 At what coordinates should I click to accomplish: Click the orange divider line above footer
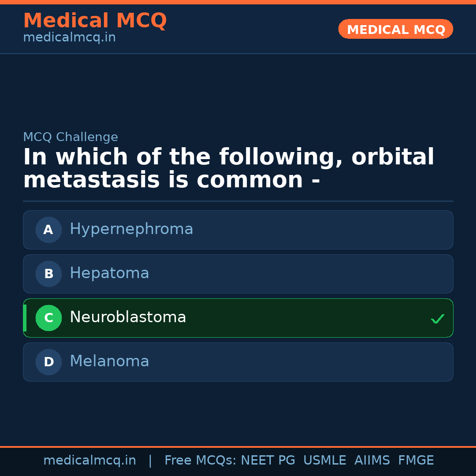click(238, 447)
